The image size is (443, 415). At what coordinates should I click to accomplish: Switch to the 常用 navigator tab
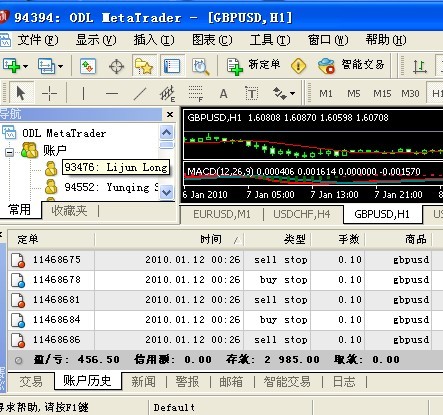[x=20, y=210]
